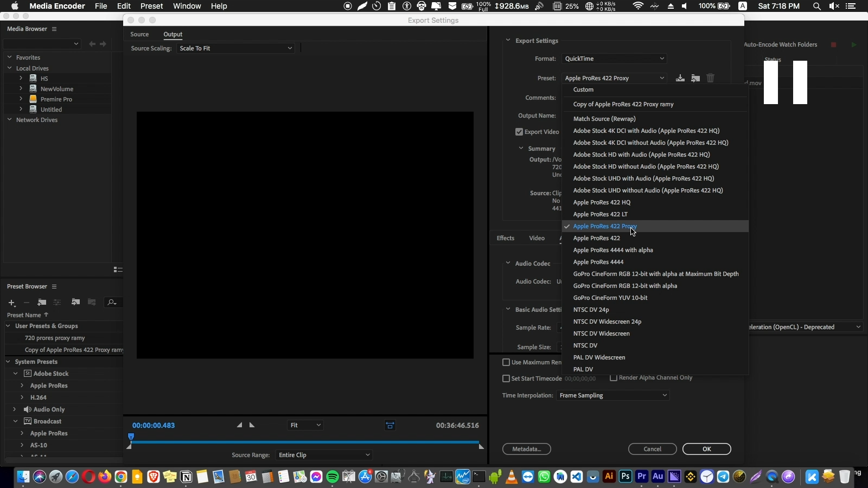Set the Out point marker
This screenshot has width=868, height=488.
pyautogui.click(x=252, y=425)
